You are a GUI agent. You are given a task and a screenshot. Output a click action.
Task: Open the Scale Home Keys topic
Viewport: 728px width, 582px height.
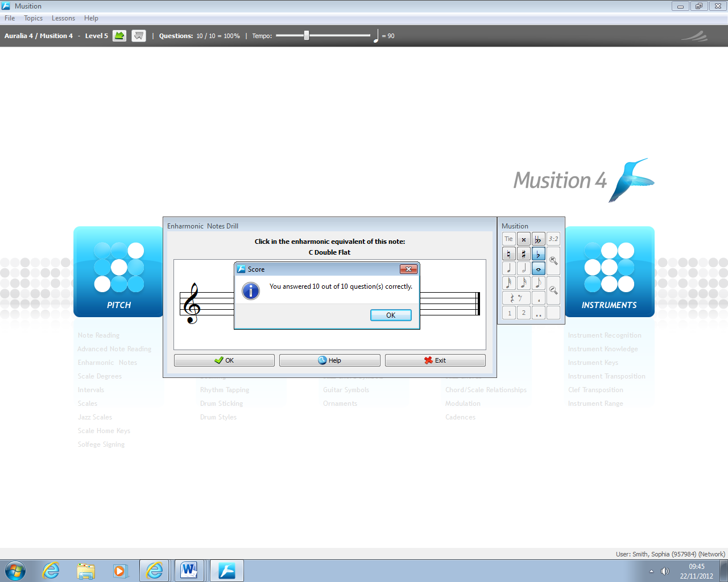tap(104, 431)
